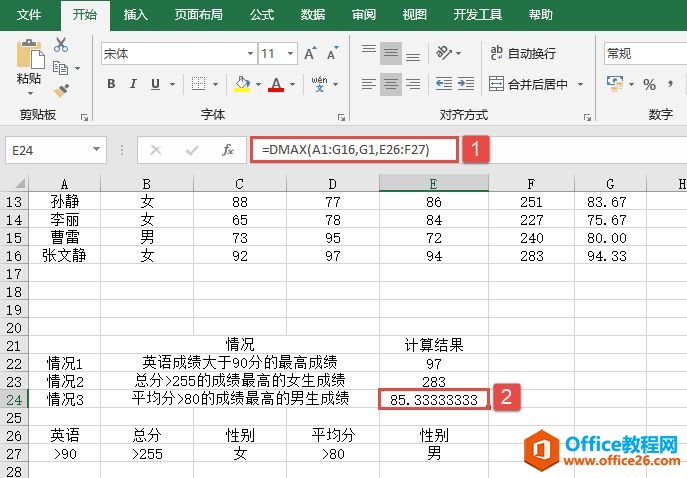The image size is (687, 478).
Task: Click the percent style icon
Action: 649,84
